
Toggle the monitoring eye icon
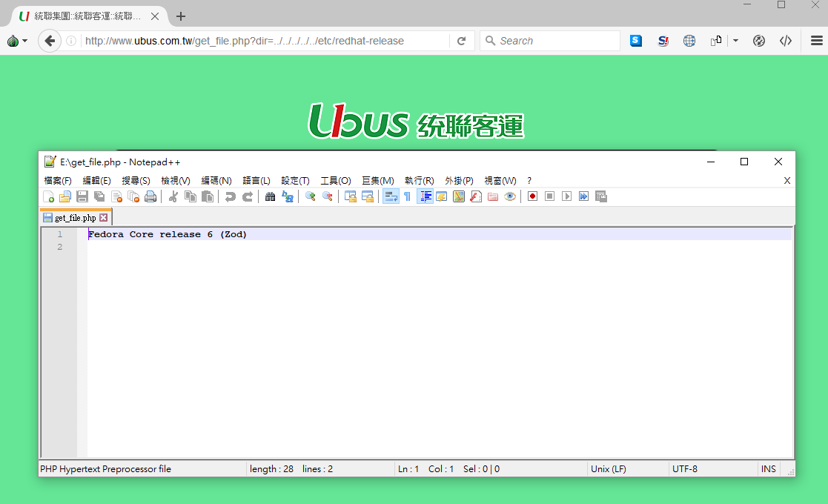tap(509, 197)
